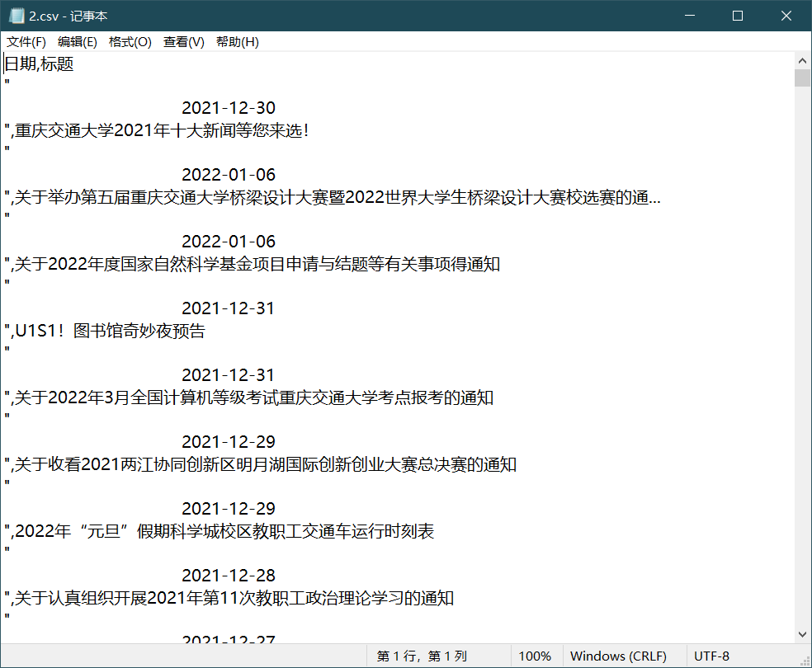The height and width of the screenshot is (668, 812).
Task: Minimize the Notepad window
Action: pyautogui.click(x=690, y=16)
